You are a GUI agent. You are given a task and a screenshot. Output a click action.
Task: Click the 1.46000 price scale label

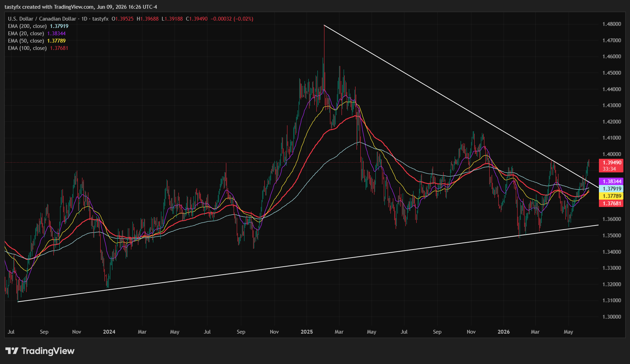click(612, 57)
